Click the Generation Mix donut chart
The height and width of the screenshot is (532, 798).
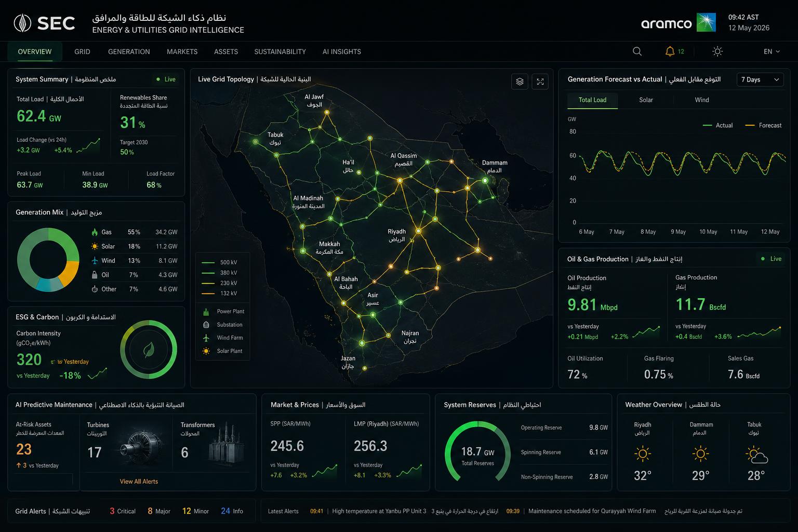[x=48, y=260]
